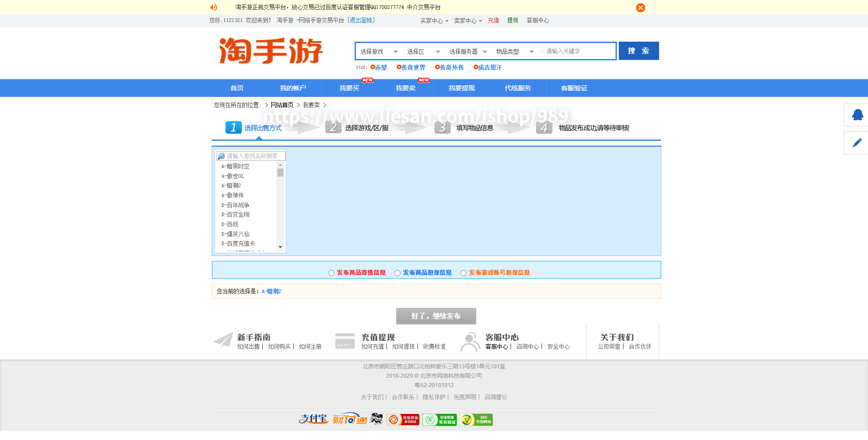Open 我要买 in the nav bar

pyautogui.click(x=349, y=88)
